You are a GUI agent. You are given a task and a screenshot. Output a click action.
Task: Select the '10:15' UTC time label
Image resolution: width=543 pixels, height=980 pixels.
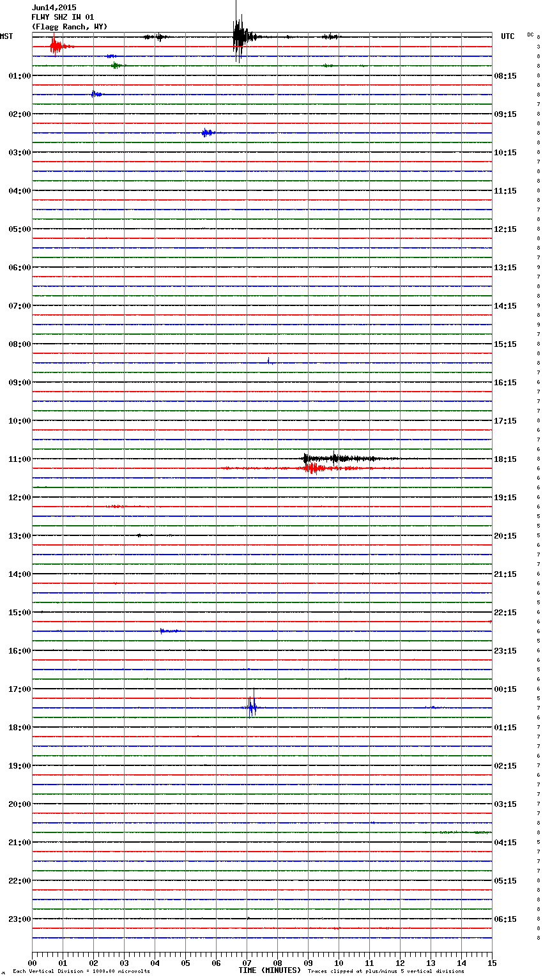click(505, 153)
